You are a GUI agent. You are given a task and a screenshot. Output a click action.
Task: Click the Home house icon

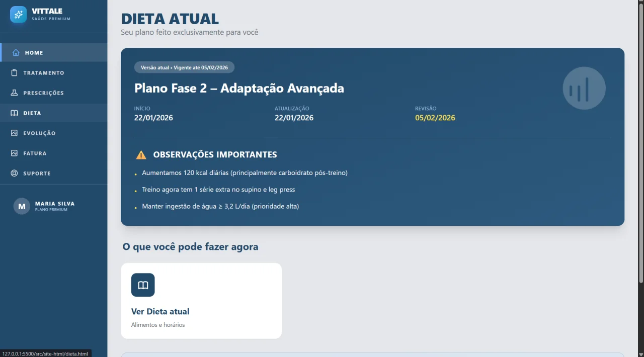(x=16, y=53)
